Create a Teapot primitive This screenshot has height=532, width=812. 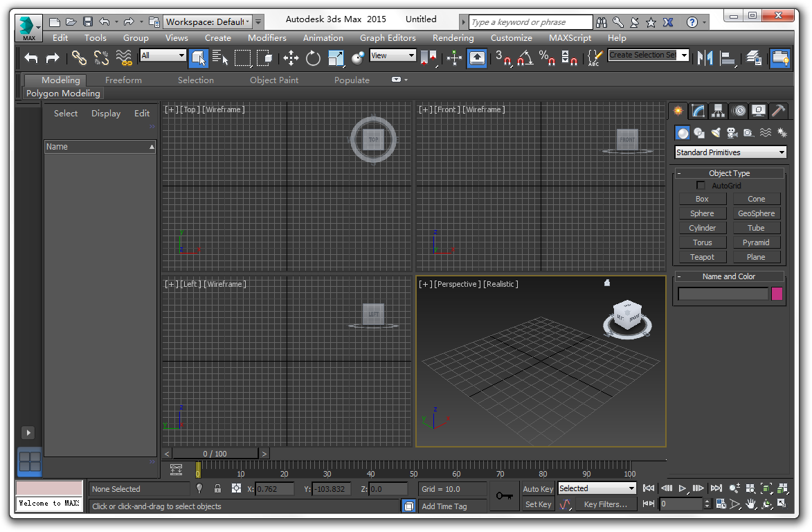[x=702, y=257]
